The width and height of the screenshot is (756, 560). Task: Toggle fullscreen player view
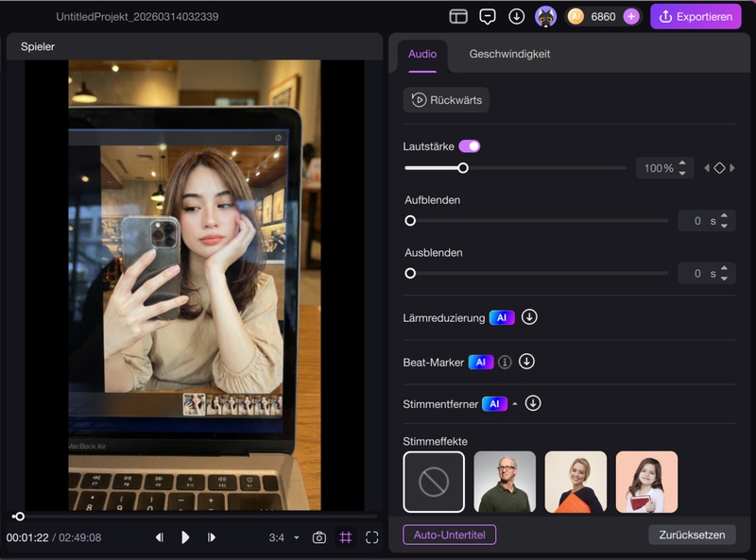pyautogui.click(x=372, y=537)
